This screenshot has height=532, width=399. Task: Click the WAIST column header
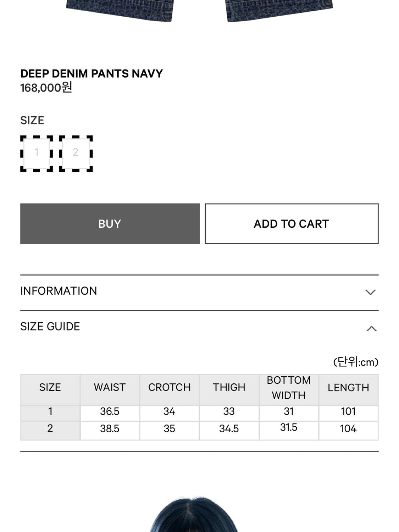coord(110,387)
